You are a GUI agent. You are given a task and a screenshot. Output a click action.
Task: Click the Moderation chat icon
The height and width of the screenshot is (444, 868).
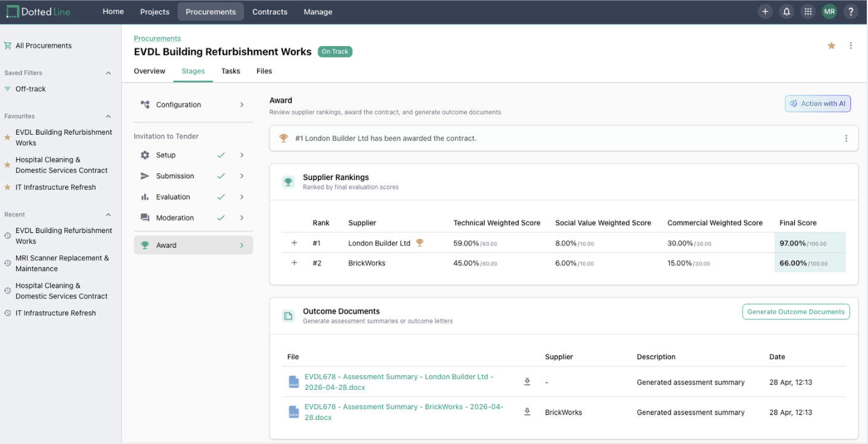point(145,218)
